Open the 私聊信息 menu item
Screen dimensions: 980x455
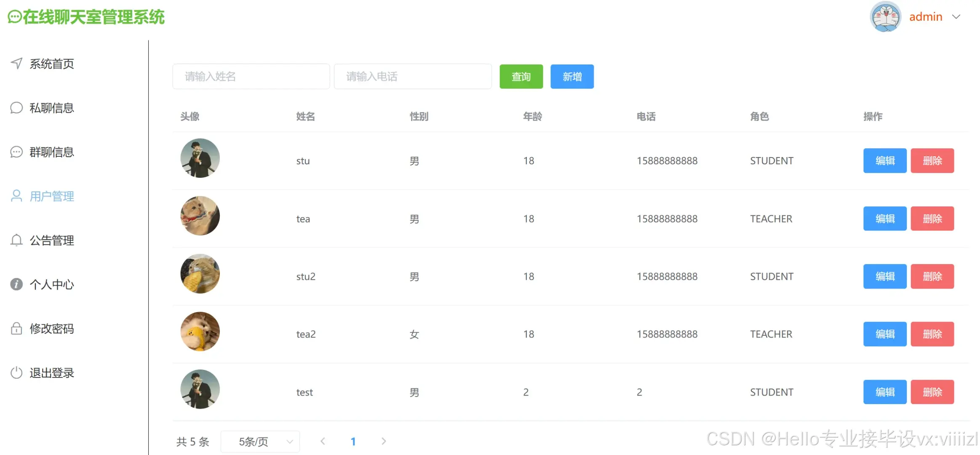tap(51, 108)
